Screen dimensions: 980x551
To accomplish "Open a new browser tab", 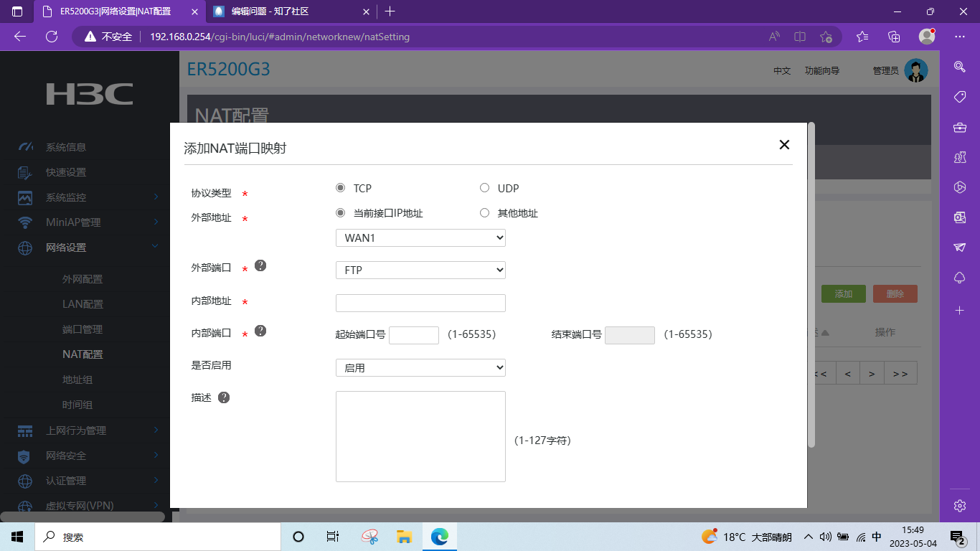I will coord(390,11).
